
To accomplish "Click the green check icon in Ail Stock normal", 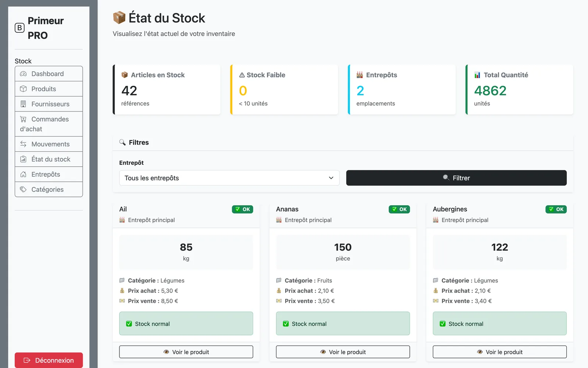I will point(129,324).
